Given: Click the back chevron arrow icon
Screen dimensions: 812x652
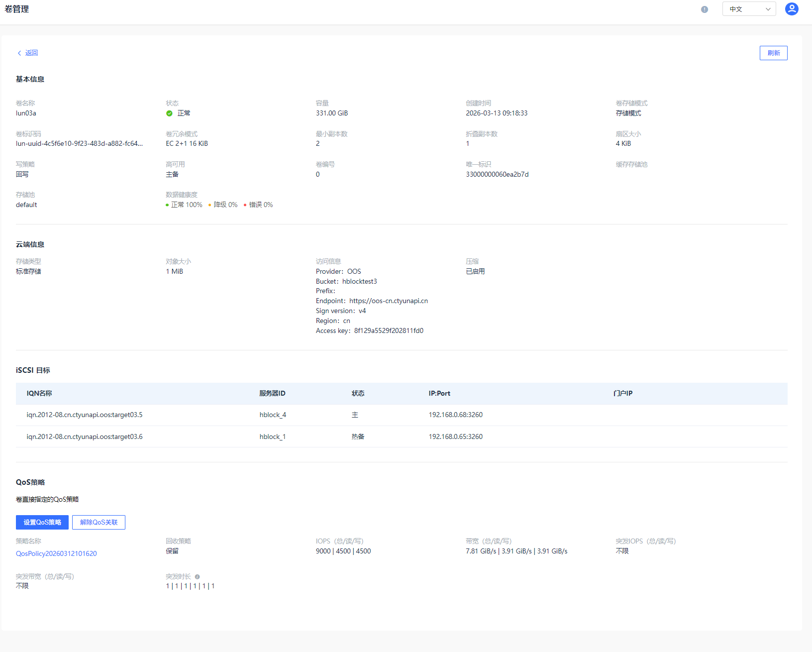Looking at the screenshot, I should (19, 53).
